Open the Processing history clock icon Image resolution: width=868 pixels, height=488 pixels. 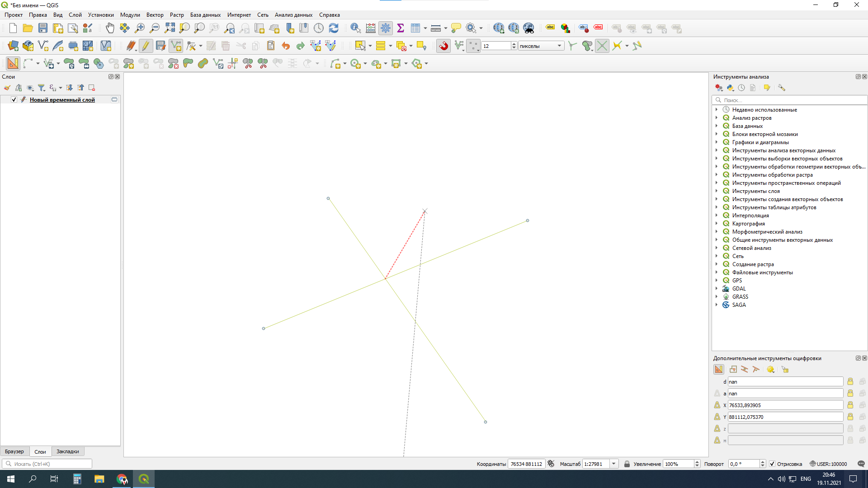coord(741,87)
